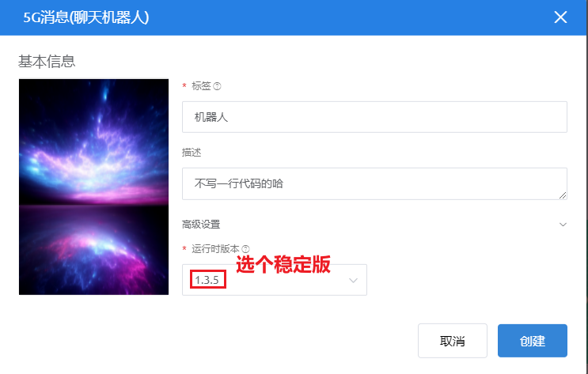Click the 基本信息 section heading
This screenshot has width=588, height=374.
(x=47, y=62)
